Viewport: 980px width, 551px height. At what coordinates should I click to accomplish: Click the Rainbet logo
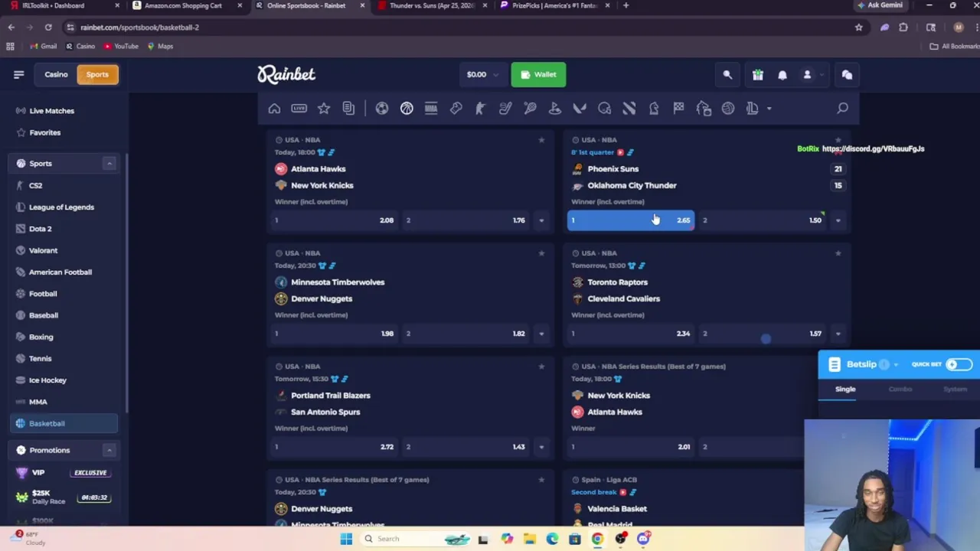(286, 74)
